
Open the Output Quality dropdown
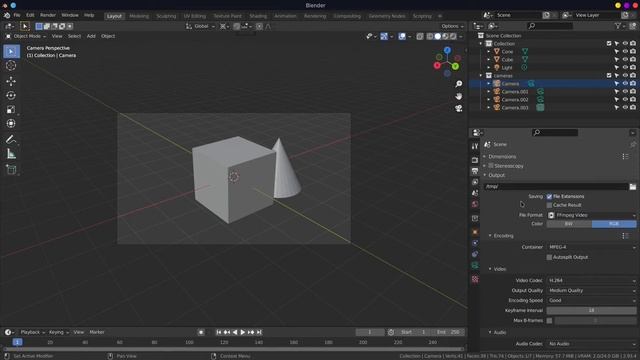point(591,290)
